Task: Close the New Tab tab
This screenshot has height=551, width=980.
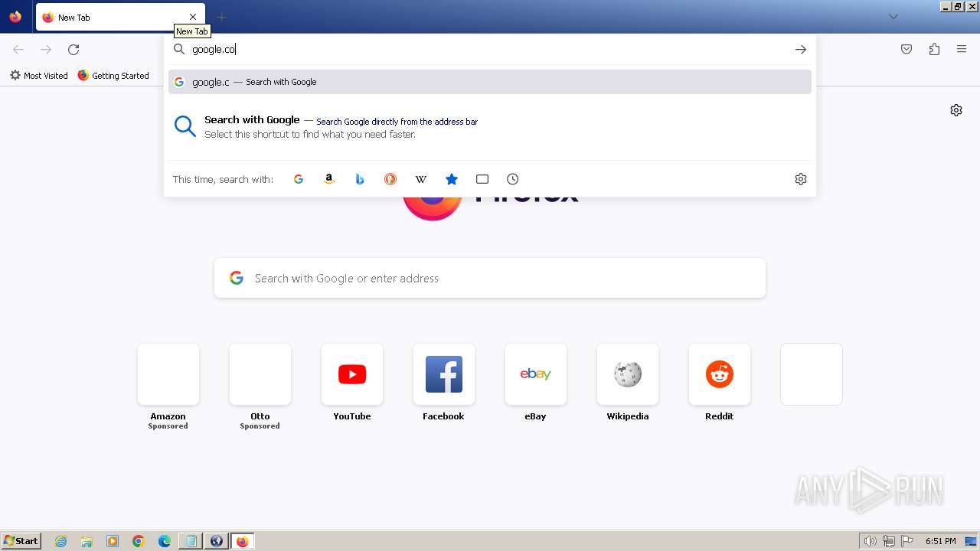Action: (x=193, y=17)
